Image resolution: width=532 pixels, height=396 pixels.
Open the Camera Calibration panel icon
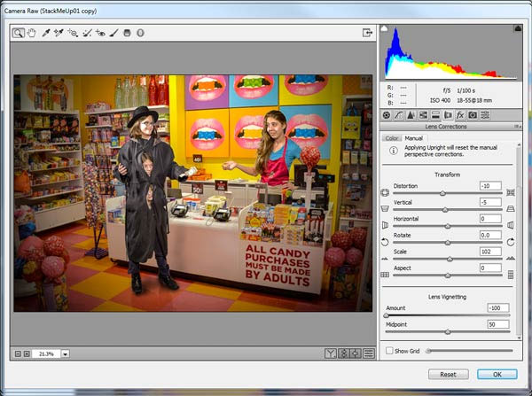point(473,115)
